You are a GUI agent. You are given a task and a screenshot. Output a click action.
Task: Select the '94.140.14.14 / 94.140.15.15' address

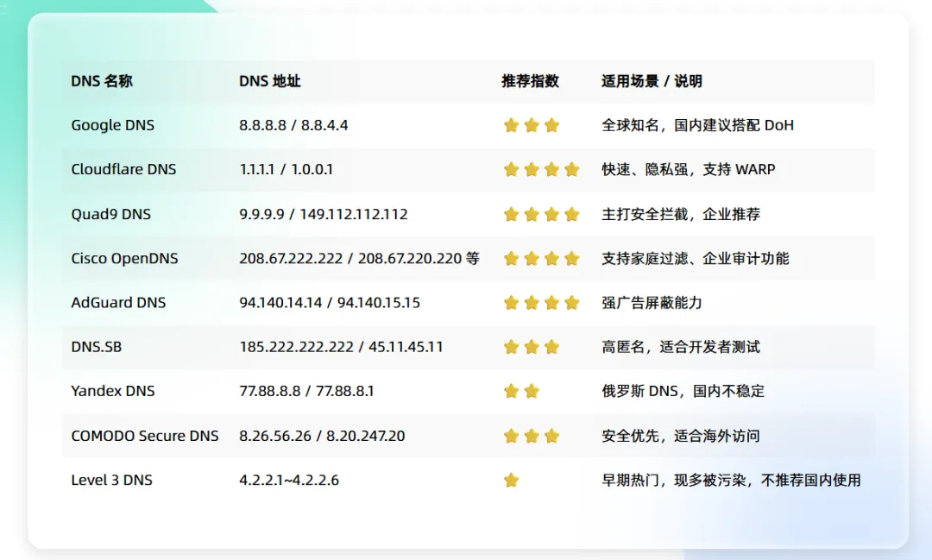[330, 303]
